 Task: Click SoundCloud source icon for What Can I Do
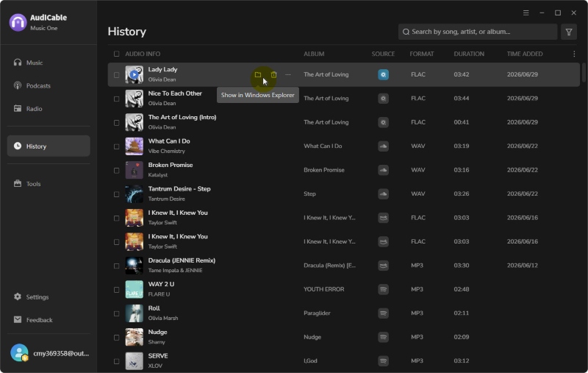tap(383, 146)
